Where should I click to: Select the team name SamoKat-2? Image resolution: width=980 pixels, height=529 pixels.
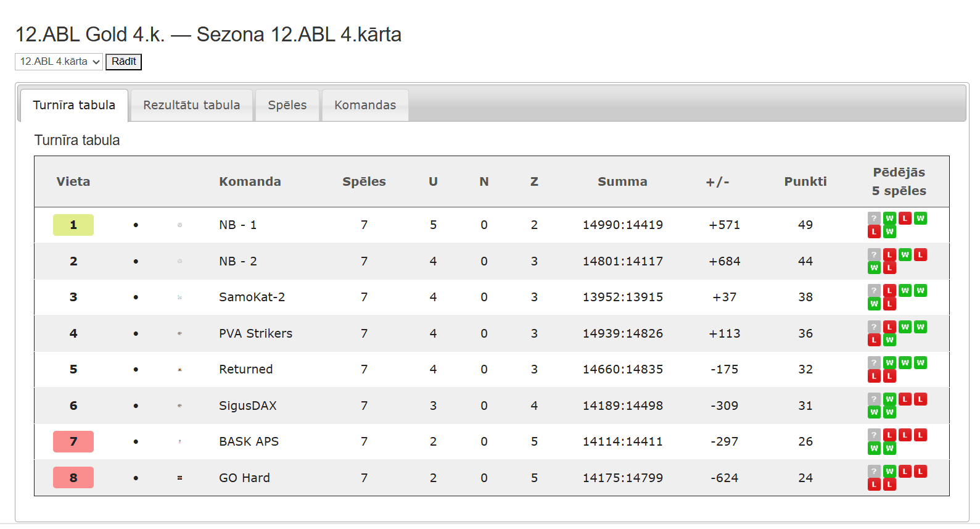(252, 298)
